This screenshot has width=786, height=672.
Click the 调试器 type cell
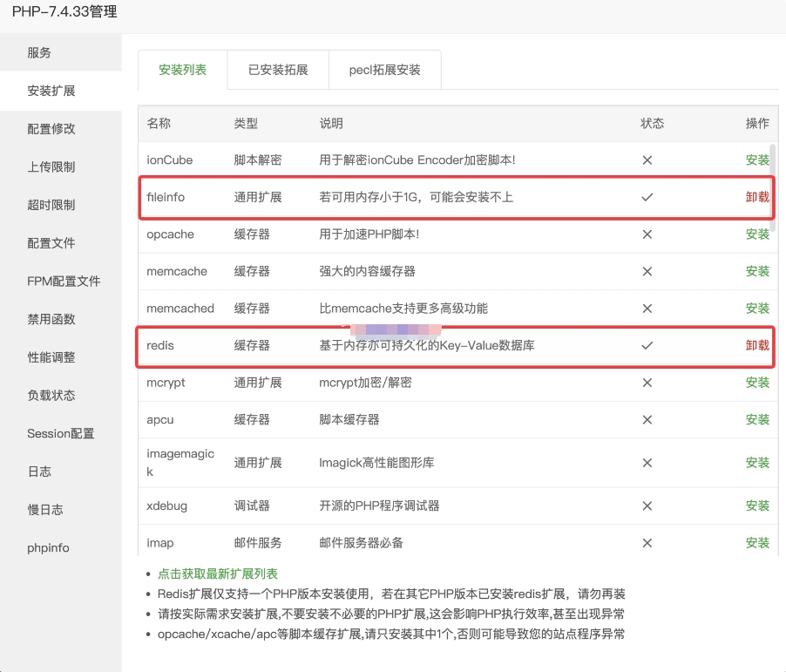point(252,506)
